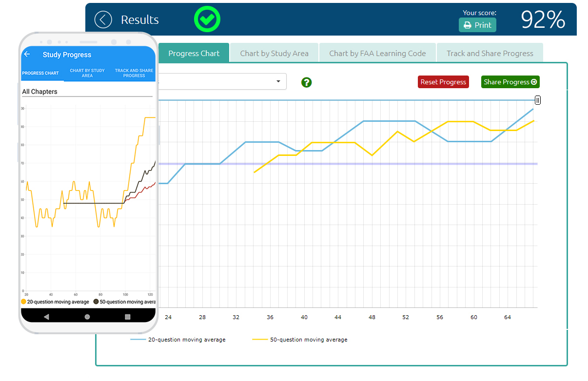Image resolution: width=588 pixels, height=381 pixels.
Task: Select the Track and Share Progress tab
Action: (x=490, y=53)
